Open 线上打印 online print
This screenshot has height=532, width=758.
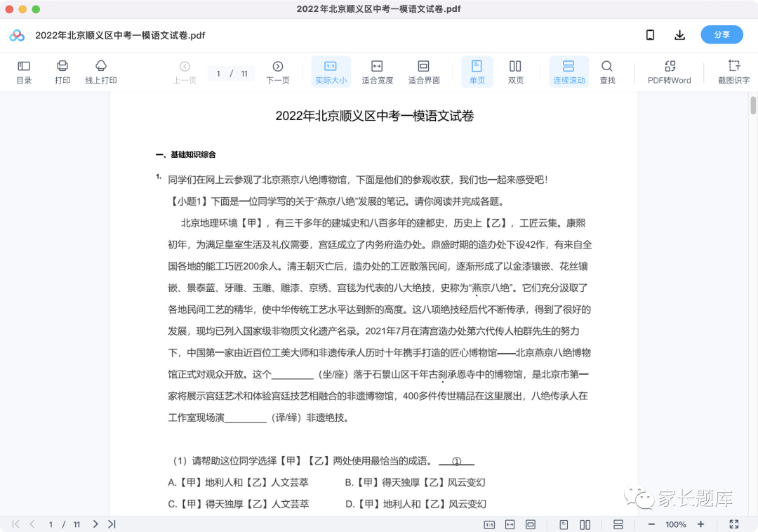coord(101,72)
